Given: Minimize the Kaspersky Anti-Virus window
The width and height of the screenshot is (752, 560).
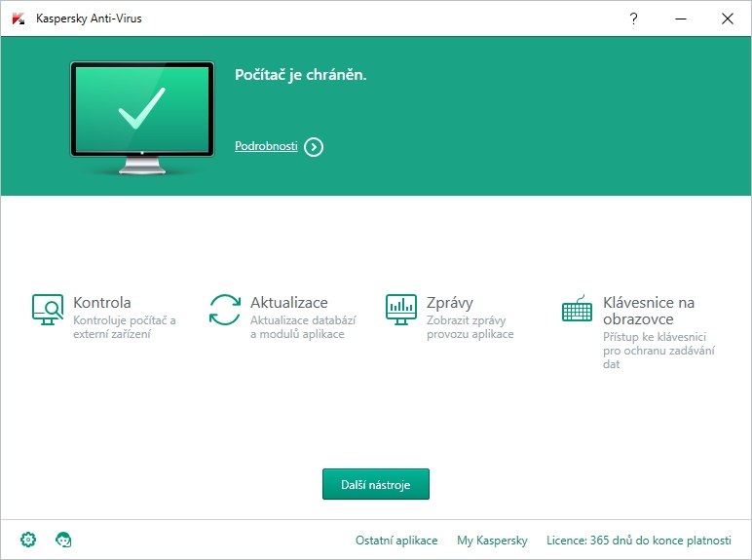Looking at the screenshot, I should [681, 19].
